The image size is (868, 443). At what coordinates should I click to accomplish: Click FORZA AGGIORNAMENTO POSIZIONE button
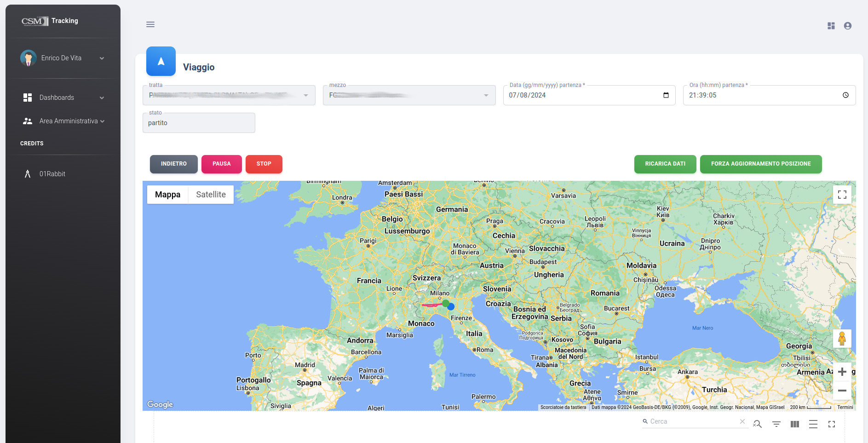tap(761, 164)
